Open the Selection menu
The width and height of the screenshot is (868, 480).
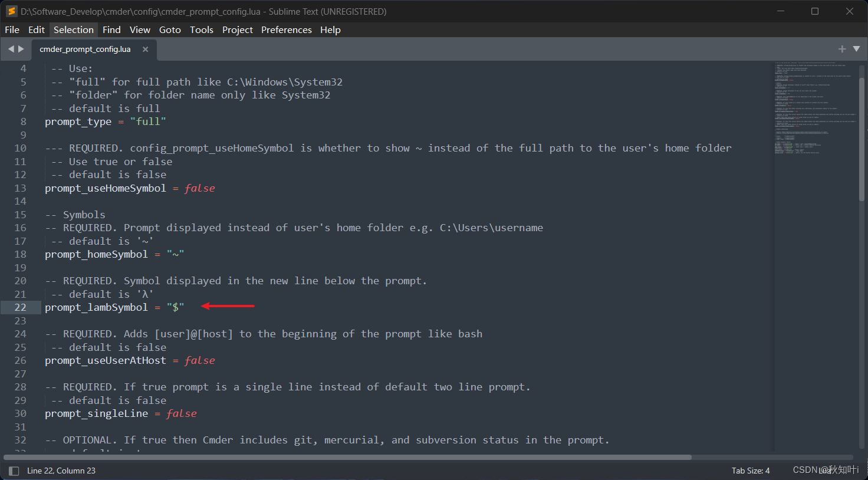[x=73, y=29]
